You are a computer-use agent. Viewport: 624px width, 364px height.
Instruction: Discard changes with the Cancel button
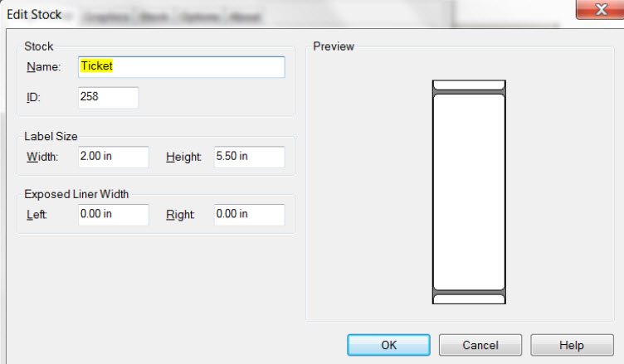pos(480,345)
